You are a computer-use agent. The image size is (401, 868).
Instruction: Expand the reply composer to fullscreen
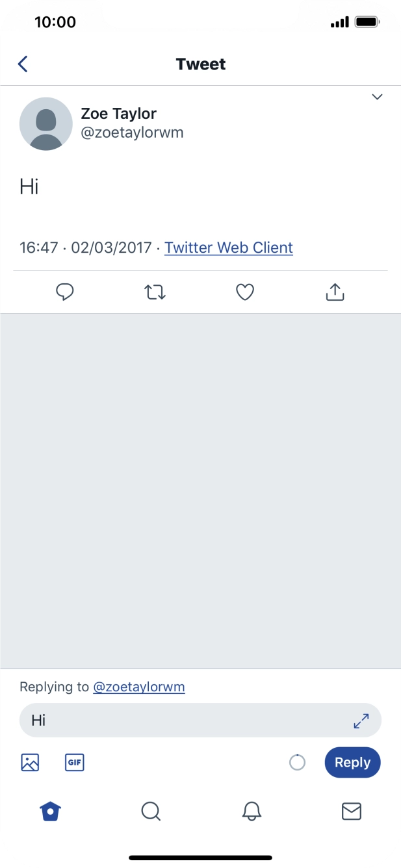coord(361,721)
